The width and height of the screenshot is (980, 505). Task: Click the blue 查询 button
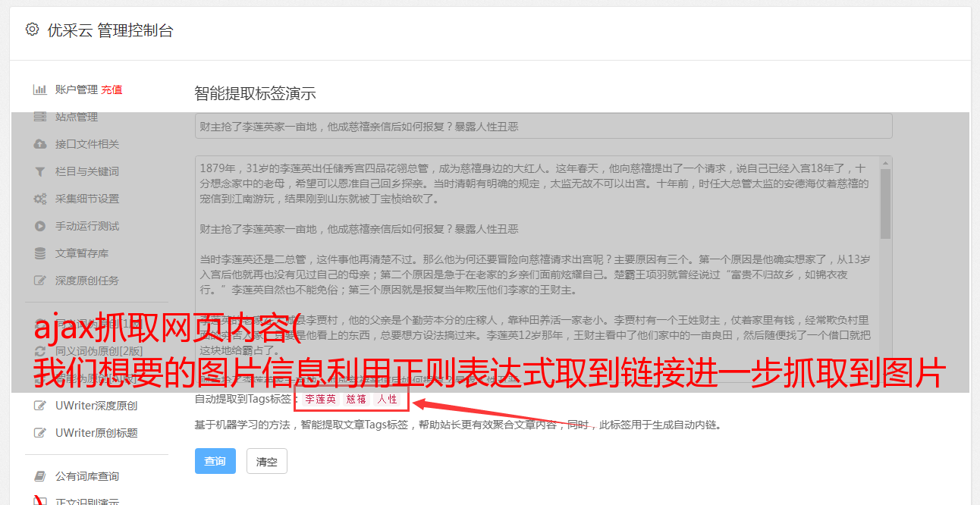pyautogui.click(x=215, y=461)
